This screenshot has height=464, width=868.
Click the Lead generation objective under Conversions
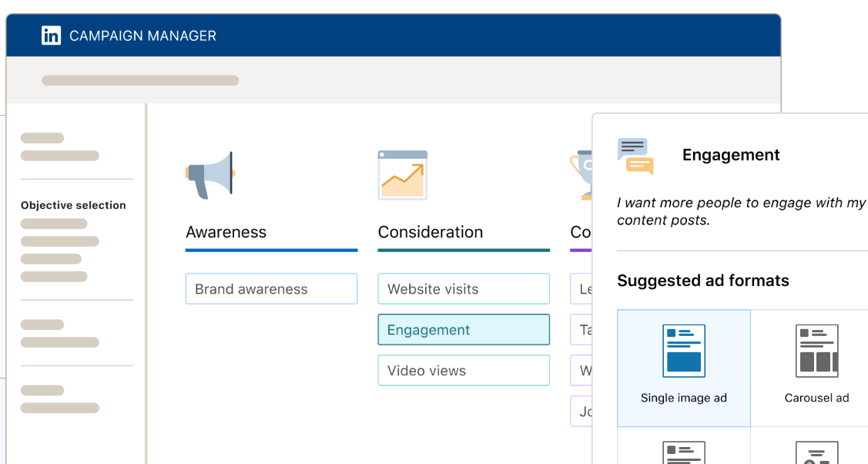[x=583, y=288]
